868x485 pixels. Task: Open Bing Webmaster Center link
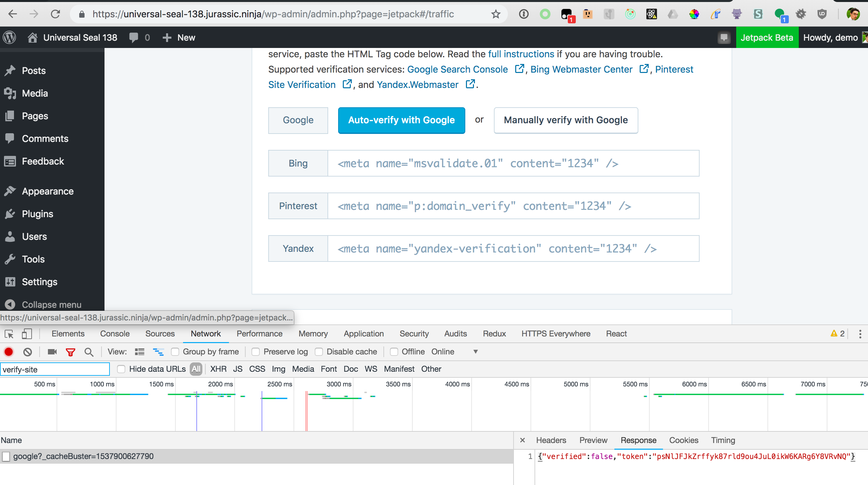581,69
